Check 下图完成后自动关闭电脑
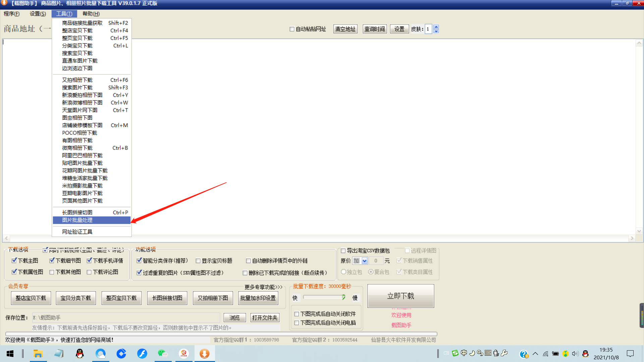This screenshot has width=644, height=362. click(297, 323)
